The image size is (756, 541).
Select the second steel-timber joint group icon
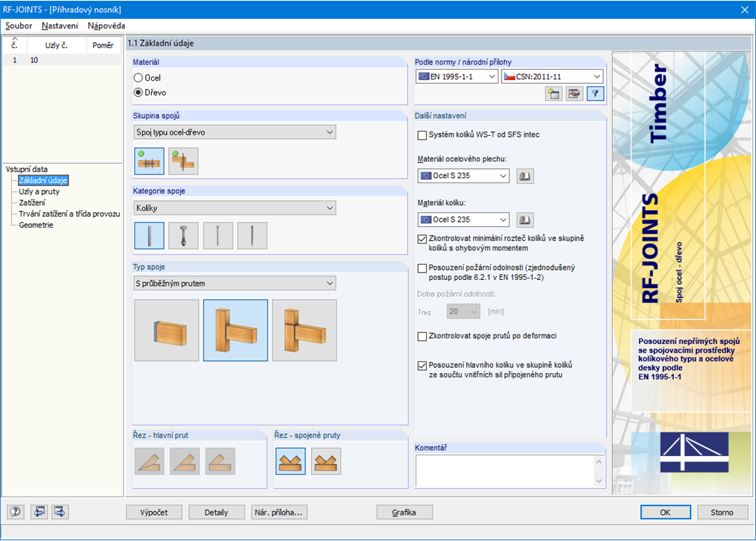(183, 161)
